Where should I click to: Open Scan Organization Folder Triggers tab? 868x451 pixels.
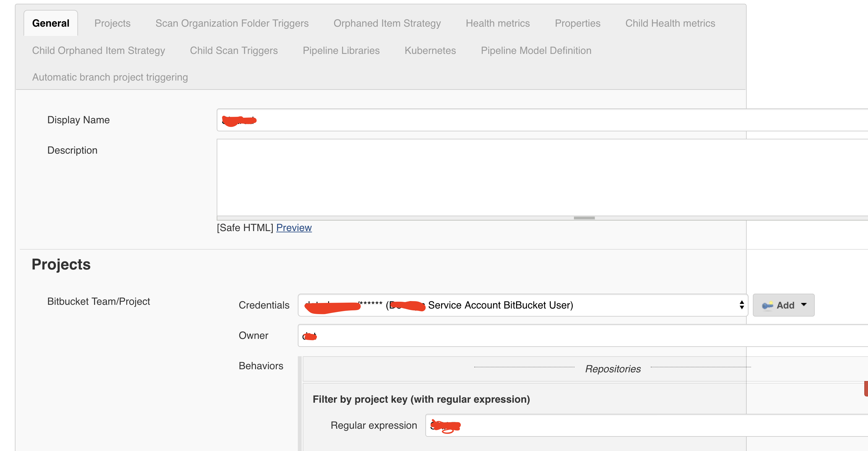(x=232, y=23)
